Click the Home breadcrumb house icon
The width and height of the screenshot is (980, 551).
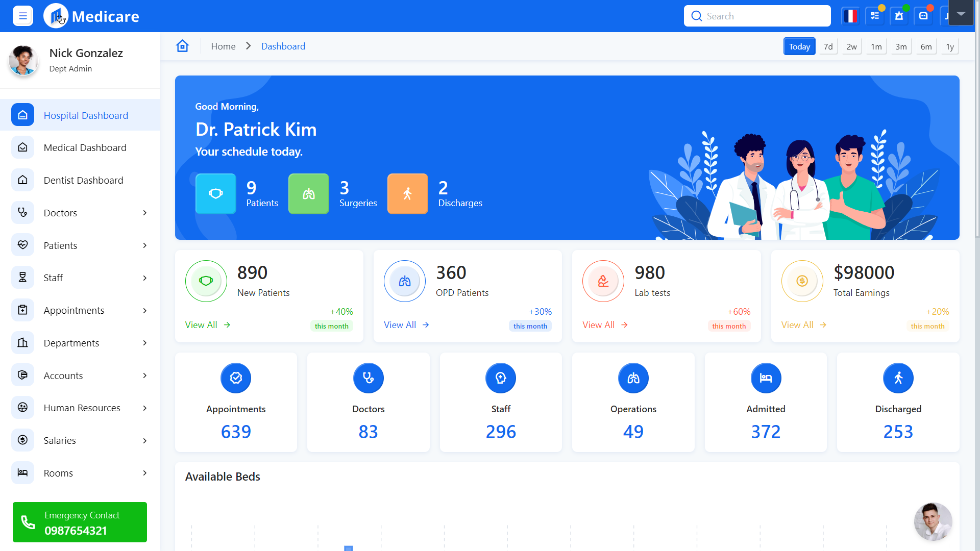[182, 46]
